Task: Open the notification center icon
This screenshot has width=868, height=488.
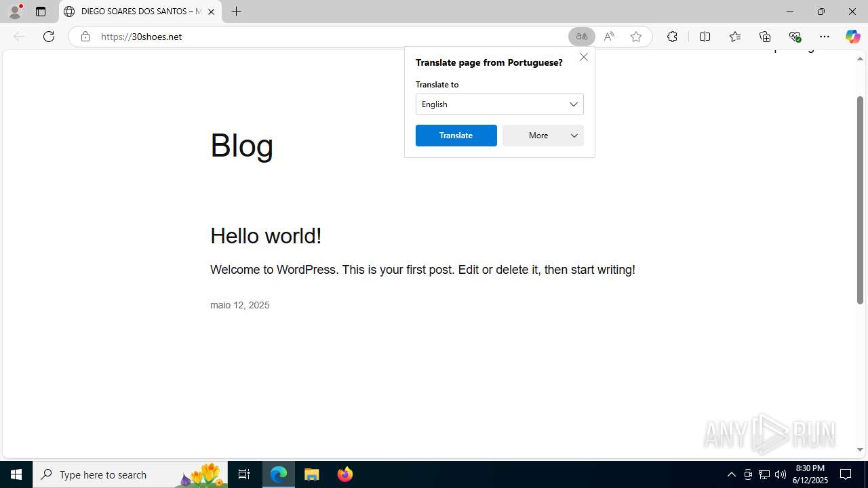Action: point(846,474)
